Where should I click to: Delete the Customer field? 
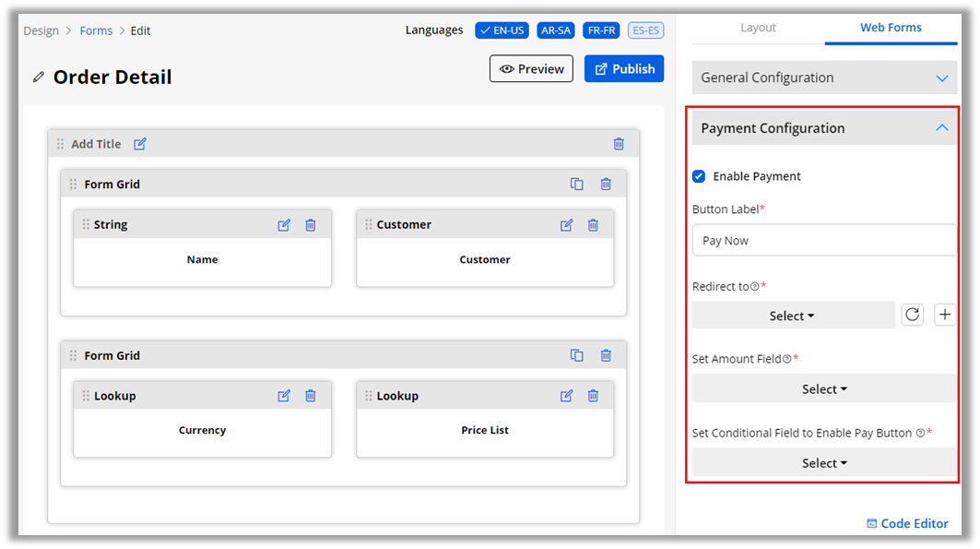(593, 225)
